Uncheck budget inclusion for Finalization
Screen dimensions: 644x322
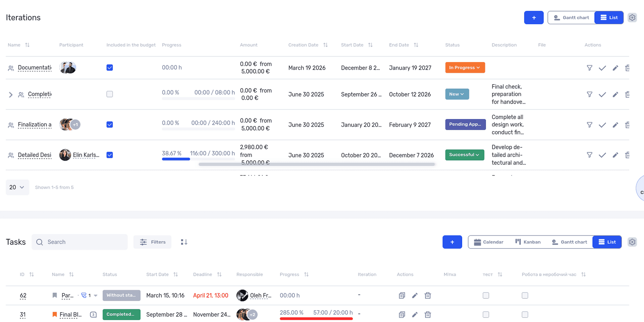(110, 125)
